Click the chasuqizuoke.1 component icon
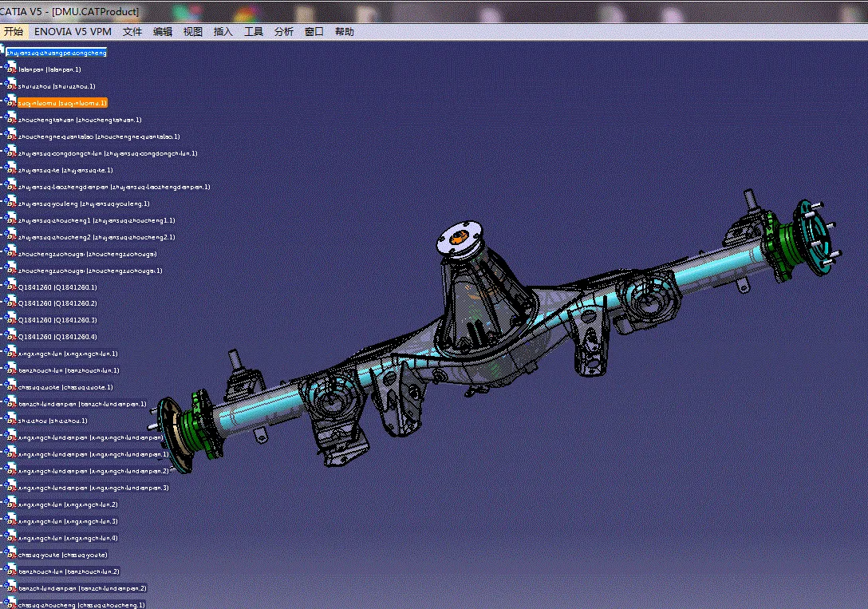This screenshot has height=609, width=868. click(11, 386)
